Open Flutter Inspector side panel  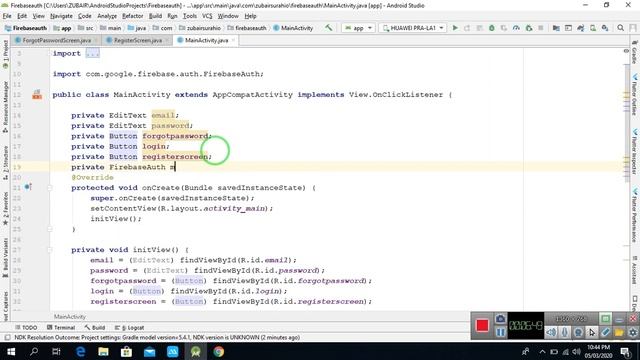[635, 152]
